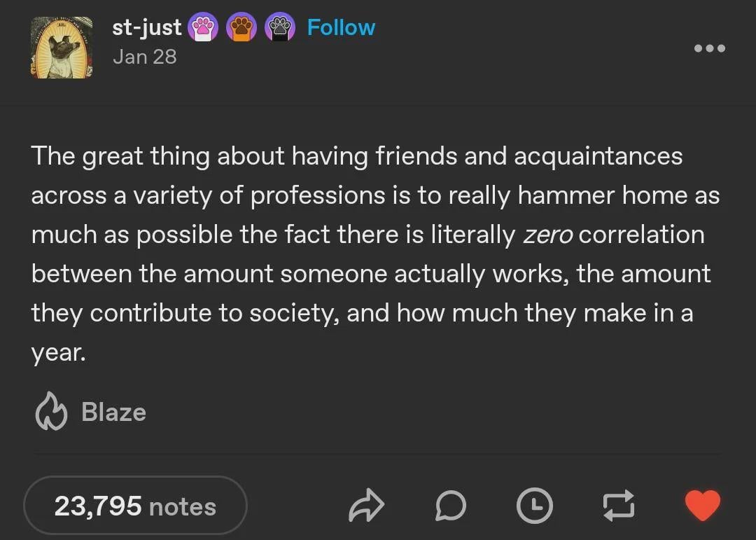Open st-just's blog from the username
The width and height of the screenshot is (756, 540).
[146, 27]
